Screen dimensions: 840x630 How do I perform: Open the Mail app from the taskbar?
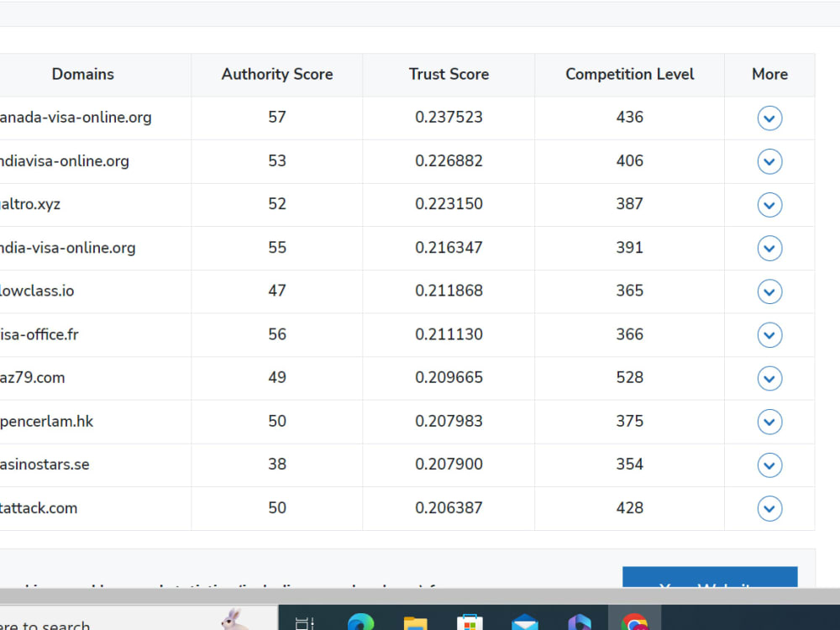524,622
